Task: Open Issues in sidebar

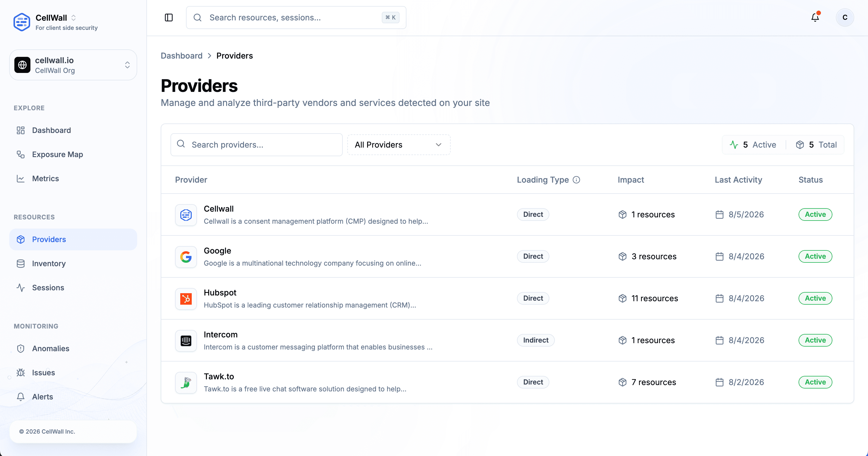Action: [73, 372]
